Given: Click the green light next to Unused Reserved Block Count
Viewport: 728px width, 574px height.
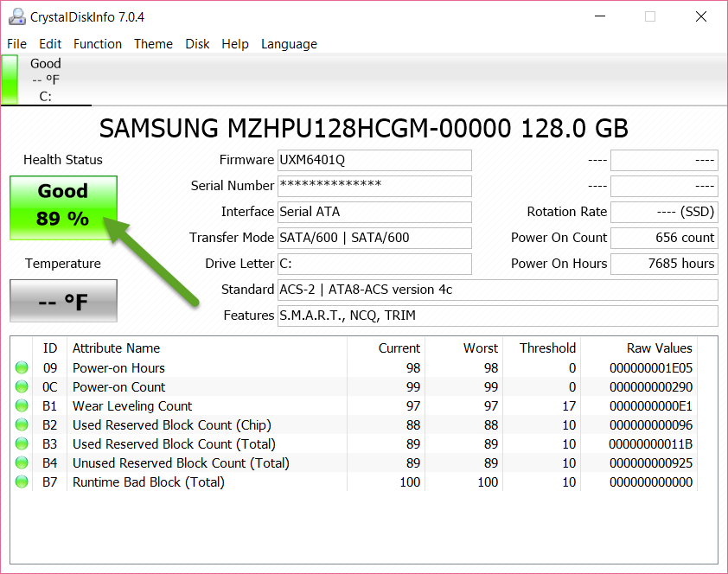Looking at the screenshot, I should [20, 463].
